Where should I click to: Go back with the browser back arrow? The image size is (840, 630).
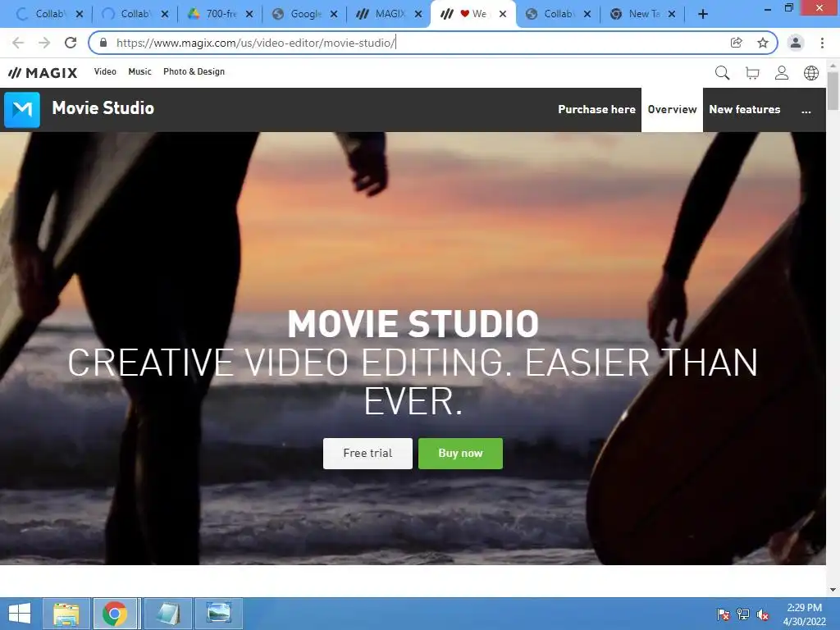click(18, 43)
